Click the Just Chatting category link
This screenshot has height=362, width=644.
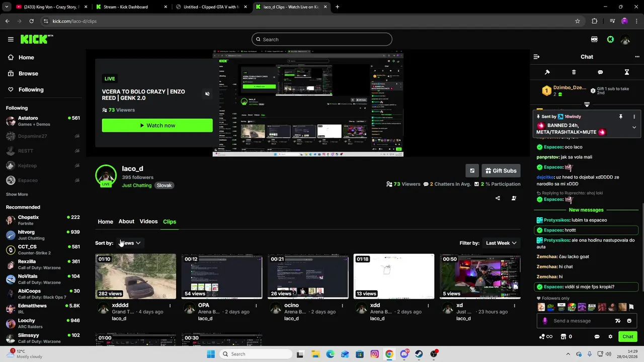[136, 186]
